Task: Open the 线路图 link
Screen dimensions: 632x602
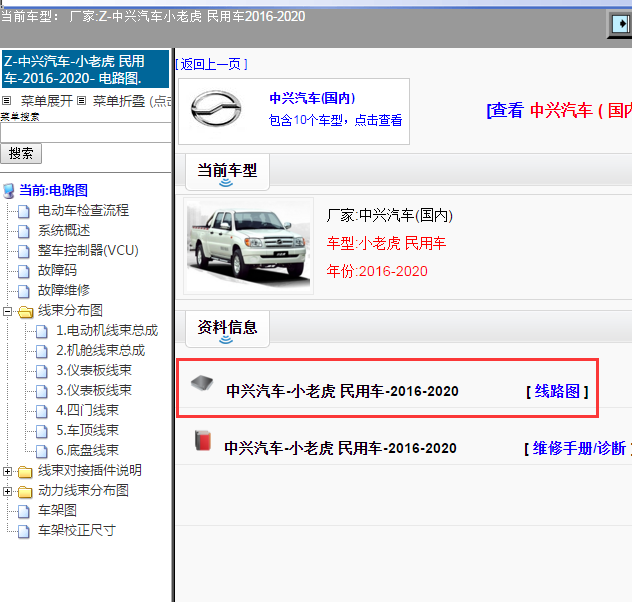Action: [x=557, y=391]
